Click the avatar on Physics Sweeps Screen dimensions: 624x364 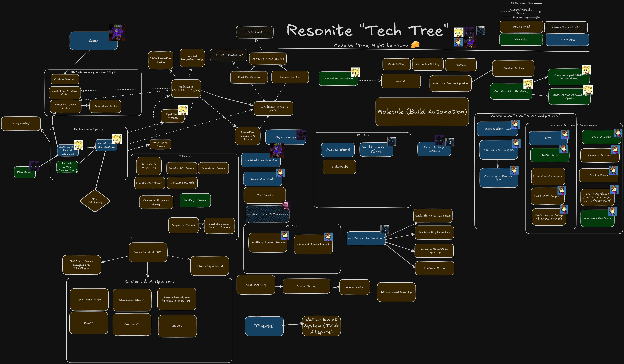[301, 135]
